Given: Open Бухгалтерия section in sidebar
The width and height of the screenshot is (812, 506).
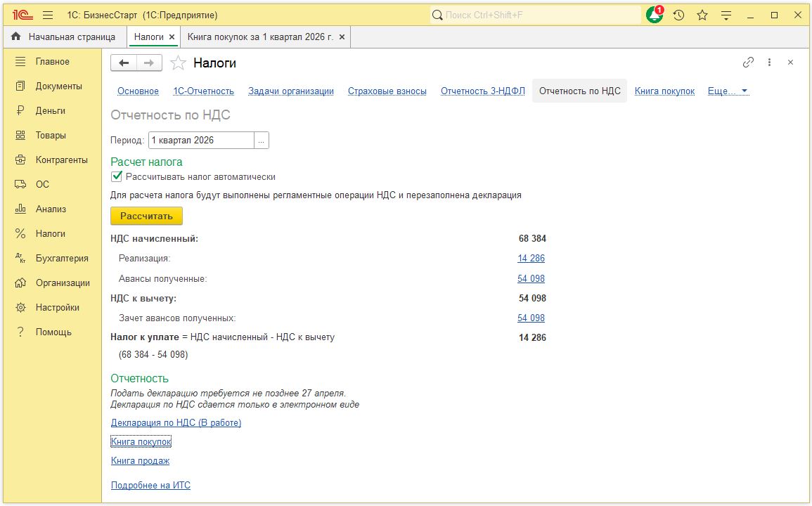Looking at the screenshot, I should tap(62, 258).
